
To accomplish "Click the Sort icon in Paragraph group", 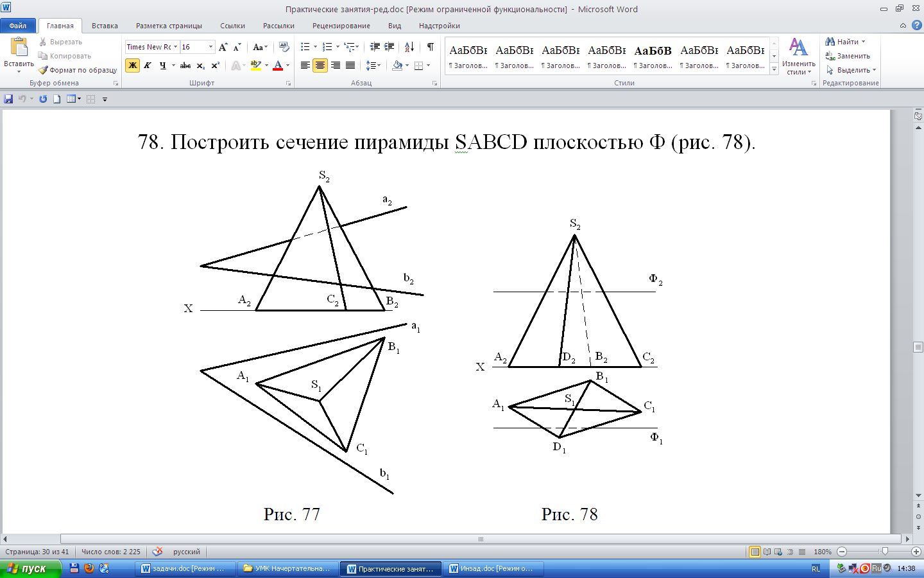I will pos(409,47).
